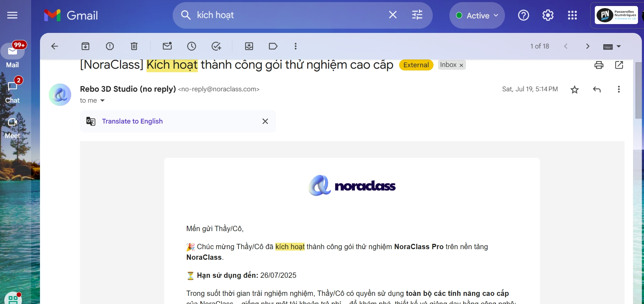Snooze this email with clock icon
Image resolution: width=644 pixels, height=304 pixels.
pos(191,46)
